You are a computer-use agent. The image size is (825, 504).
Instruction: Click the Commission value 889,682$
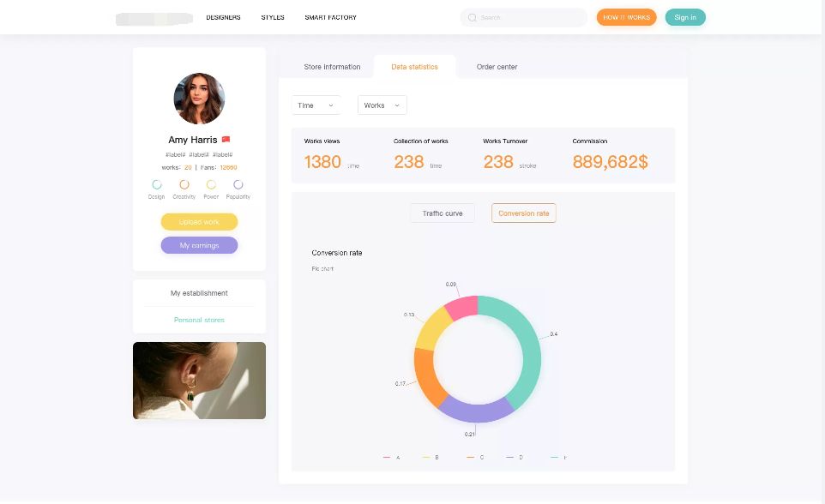[611, 161]
